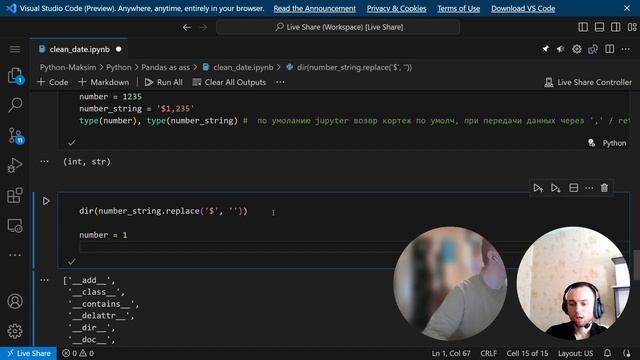The width and height of the screenshot is (640, 360).
Task: Open notebook toolbar overflow menu
Action: 280,82
